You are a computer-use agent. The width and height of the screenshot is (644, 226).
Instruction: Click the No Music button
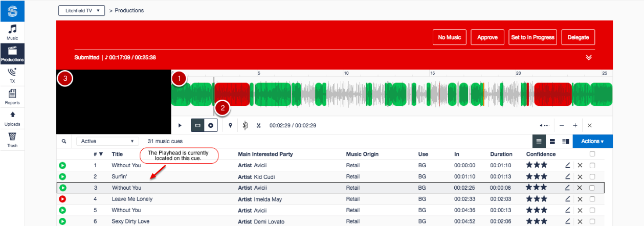click(450, 37)
